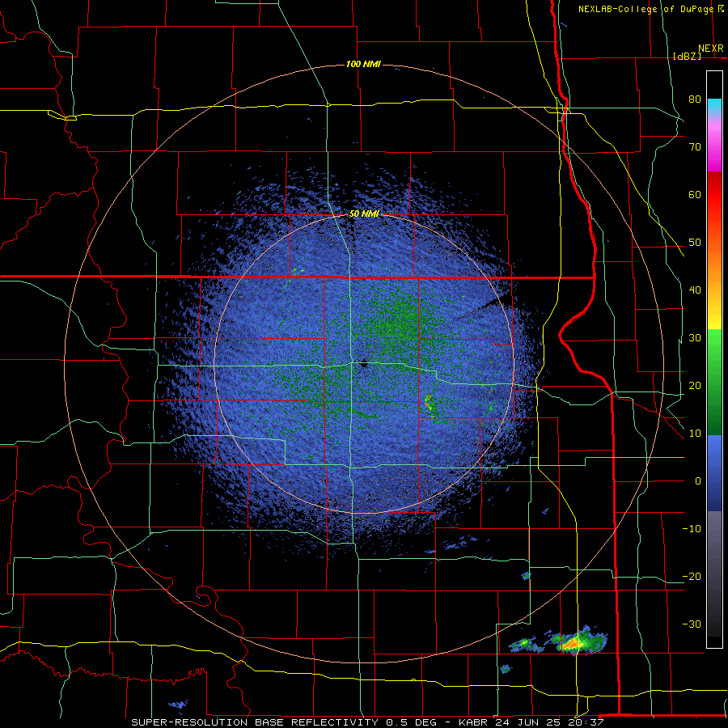Click the 50 dBZ scale value
This screenshot has width=728, height=728.
click(695, 243)
